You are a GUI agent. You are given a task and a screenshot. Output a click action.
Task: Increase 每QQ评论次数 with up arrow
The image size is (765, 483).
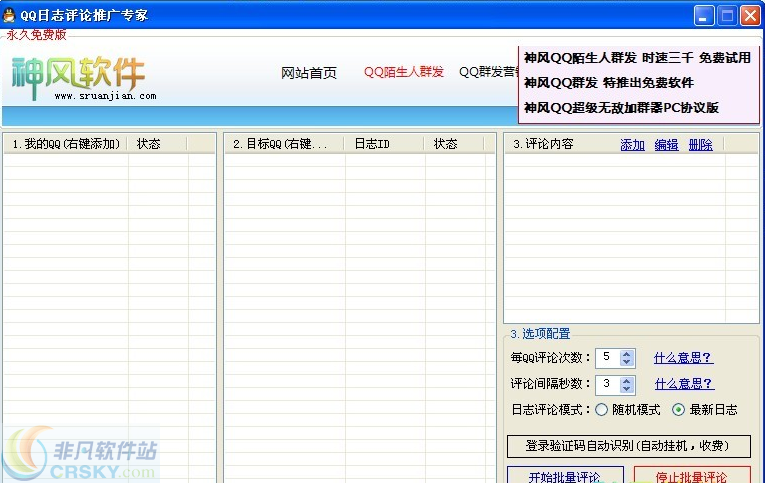point(626,354)
